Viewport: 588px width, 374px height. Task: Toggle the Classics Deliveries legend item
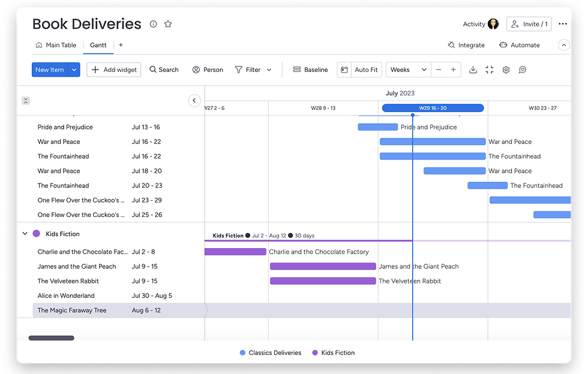pos(270,353)
